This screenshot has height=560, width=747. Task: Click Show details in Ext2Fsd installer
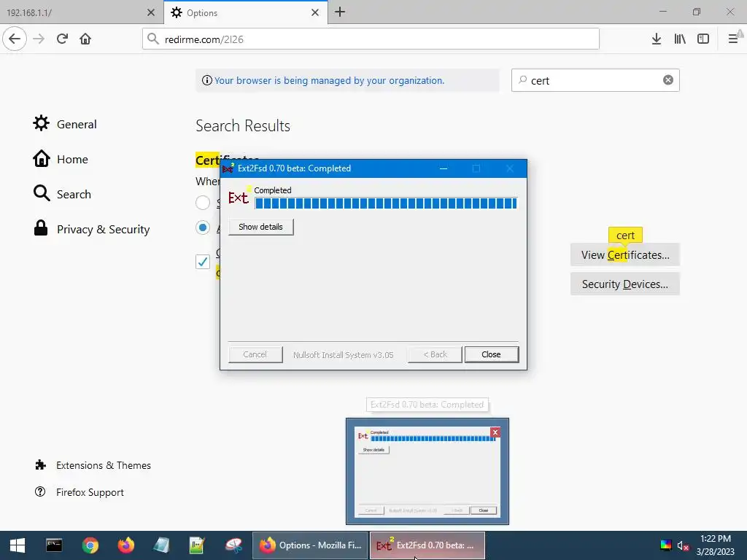(x=260, y=227)
